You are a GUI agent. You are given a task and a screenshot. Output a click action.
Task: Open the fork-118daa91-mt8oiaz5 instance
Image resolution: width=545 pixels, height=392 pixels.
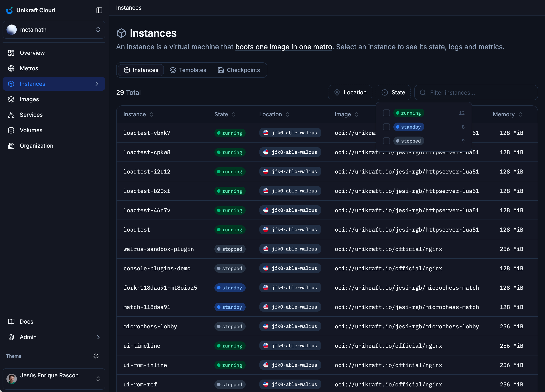[x=160, y=288]
